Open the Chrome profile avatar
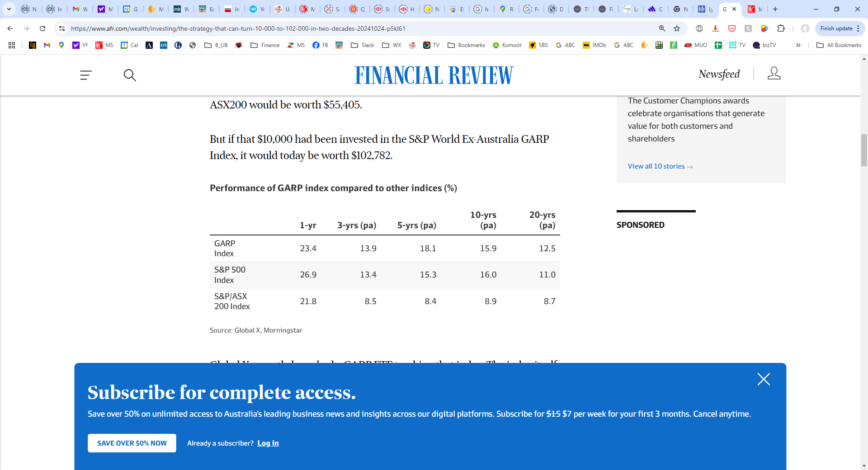Screen dimensions: 868x470 [805, 28]
